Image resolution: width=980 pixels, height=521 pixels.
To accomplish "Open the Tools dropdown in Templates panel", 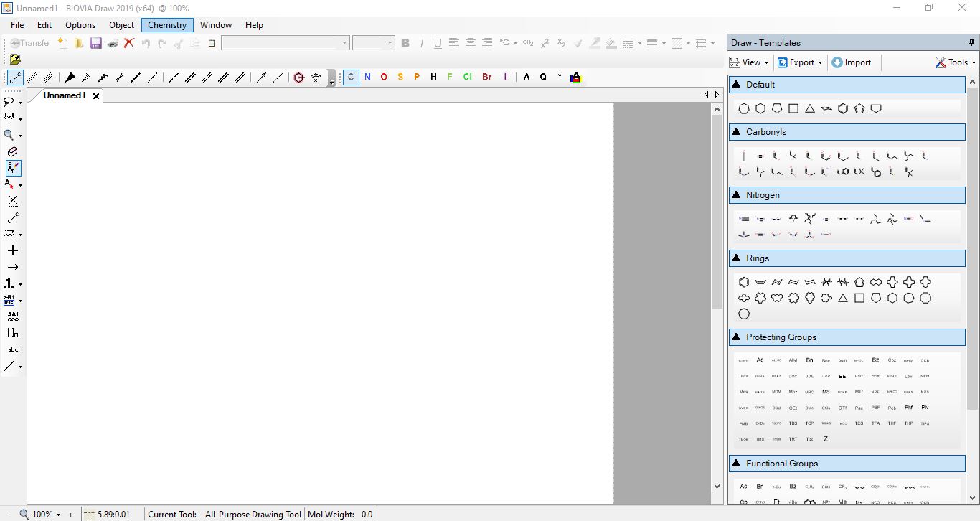I will click(955, 62).
